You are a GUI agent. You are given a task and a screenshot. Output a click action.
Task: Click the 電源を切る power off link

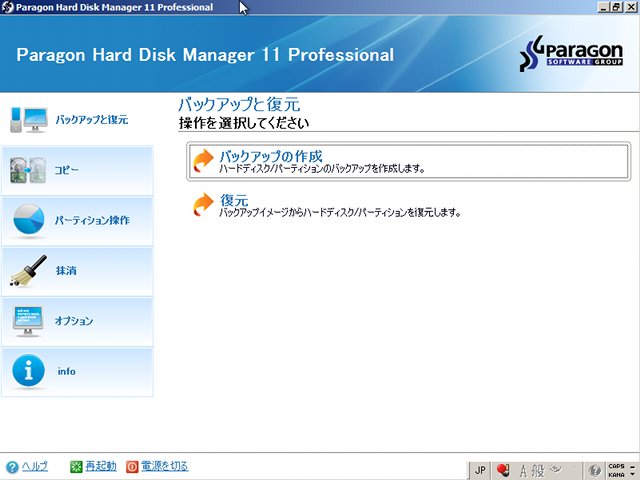(164, 466)
